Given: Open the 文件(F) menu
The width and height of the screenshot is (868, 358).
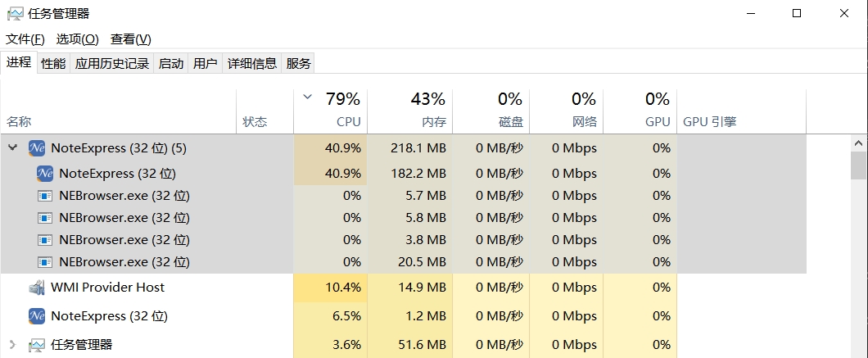Looking at the screenshot, I should [25, 39].
